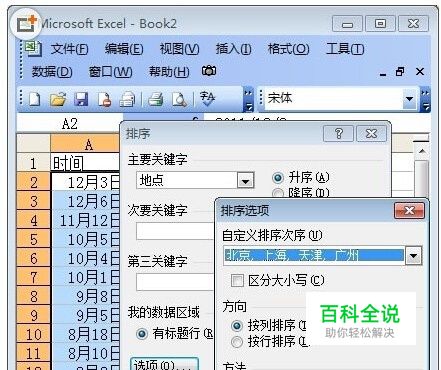Click the vertical scrollbar up arrow
Viewport: 441px width, 370px height.
pyautogui.click(x=422, y=151)
